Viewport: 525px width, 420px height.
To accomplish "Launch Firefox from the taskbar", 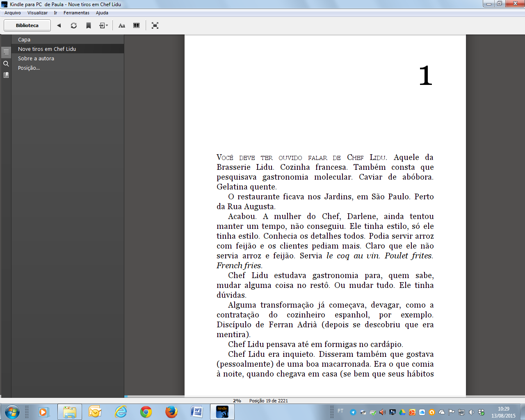I will click(171, 411).
